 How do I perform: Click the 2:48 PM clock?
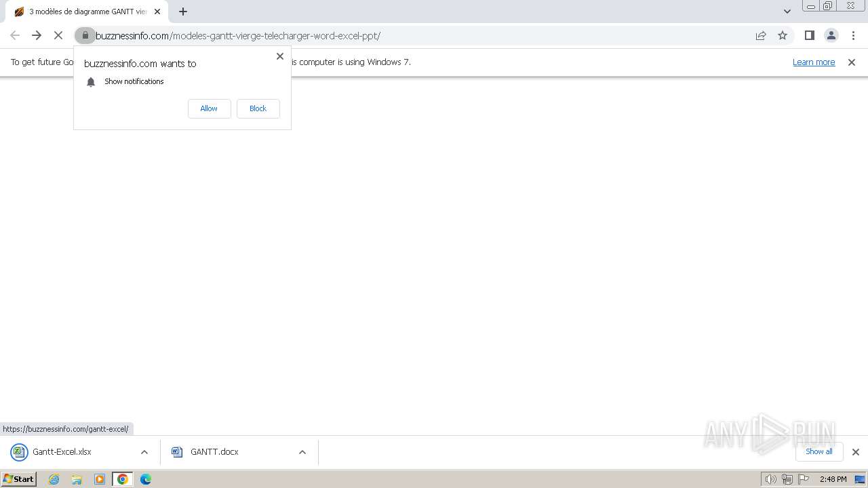pyautogui.click(x=833, y=479)
